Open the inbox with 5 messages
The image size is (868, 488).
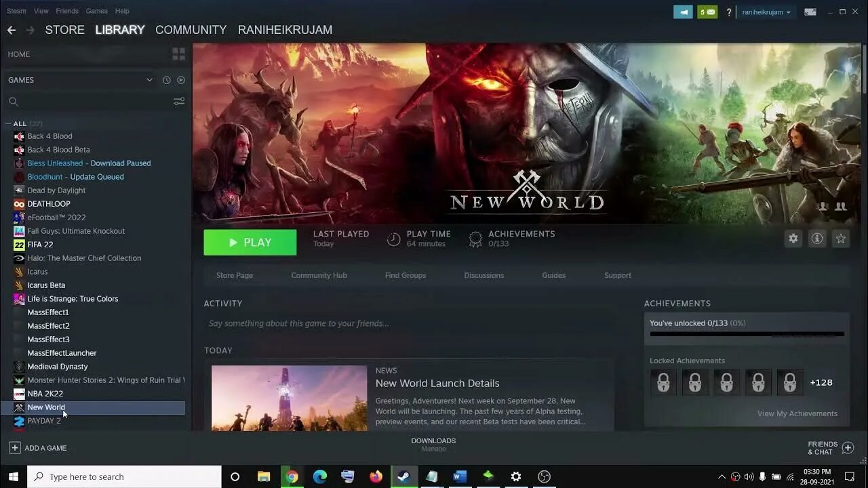(x=707, y=12)
